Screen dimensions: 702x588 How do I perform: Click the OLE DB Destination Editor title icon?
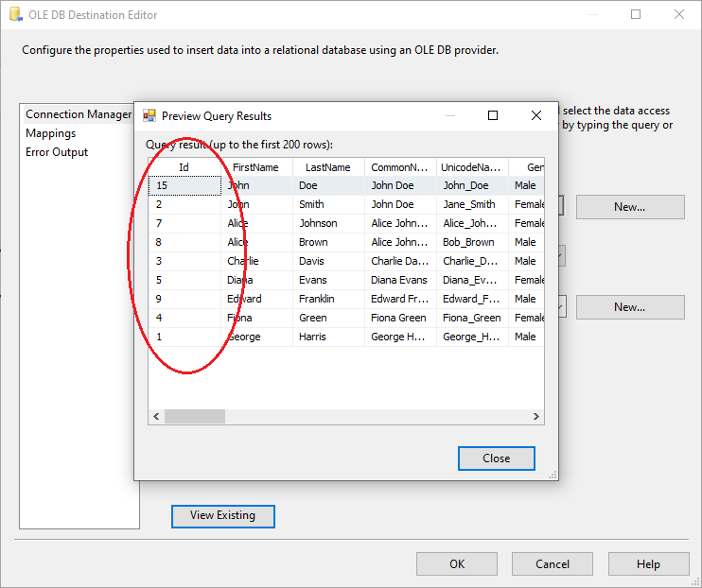(14, 15)
